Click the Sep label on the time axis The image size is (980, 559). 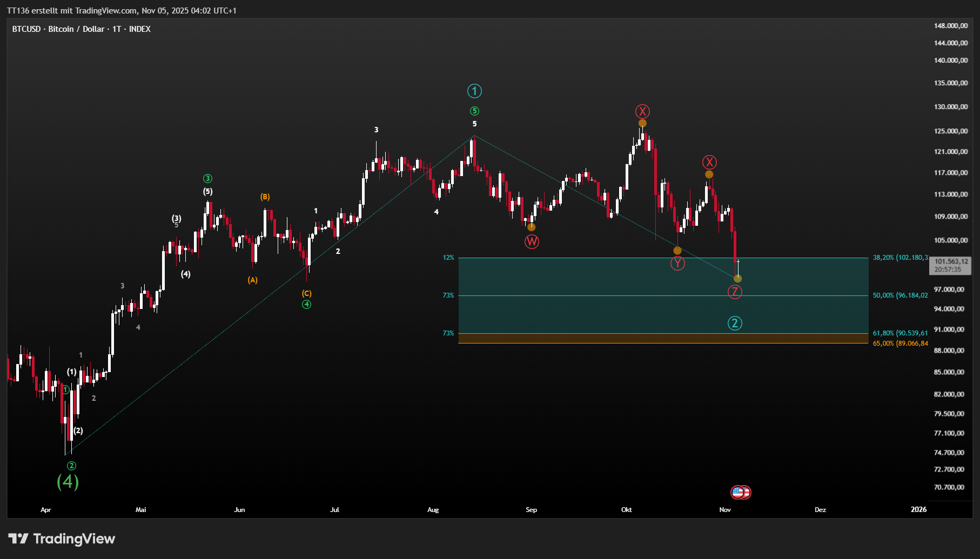pyautogui.click(x=532, y=509)
